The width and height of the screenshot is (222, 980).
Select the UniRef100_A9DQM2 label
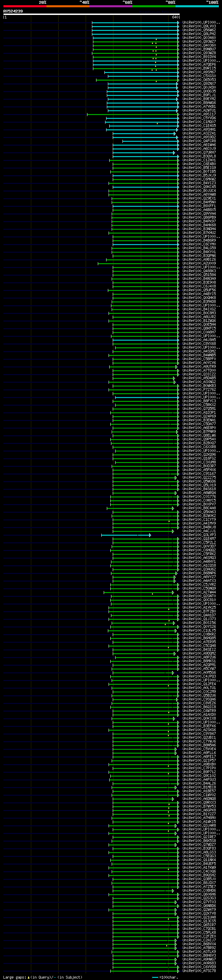point(199,654)
